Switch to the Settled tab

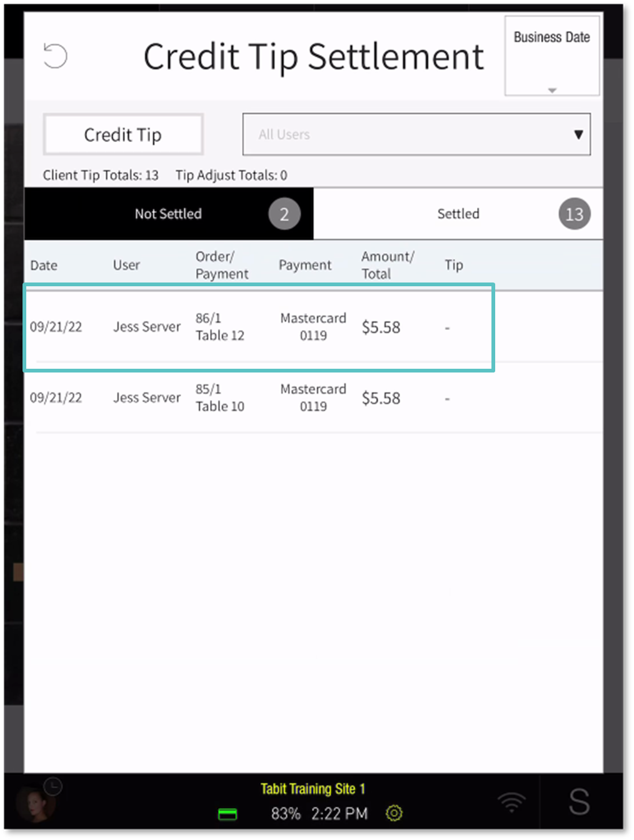(458, 214)
